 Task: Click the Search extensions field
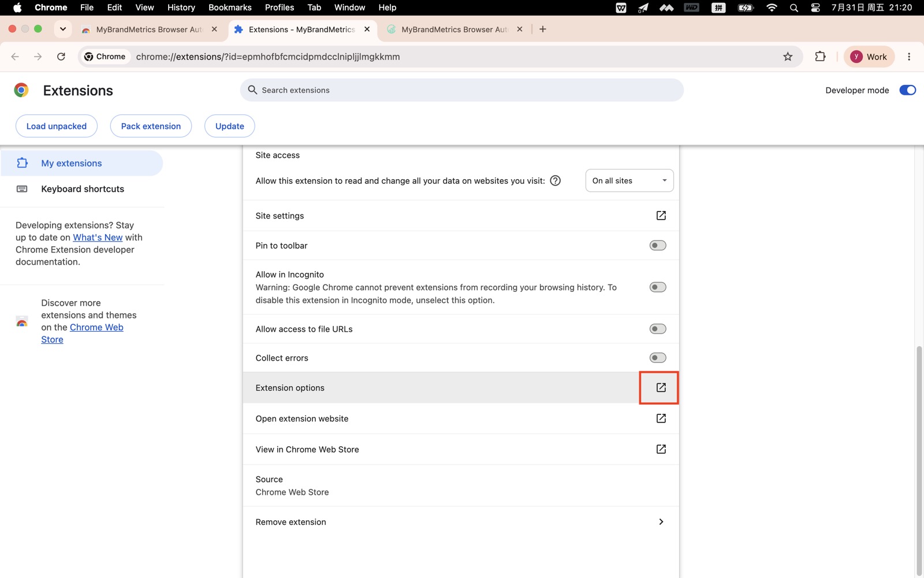tap(462, 90)
